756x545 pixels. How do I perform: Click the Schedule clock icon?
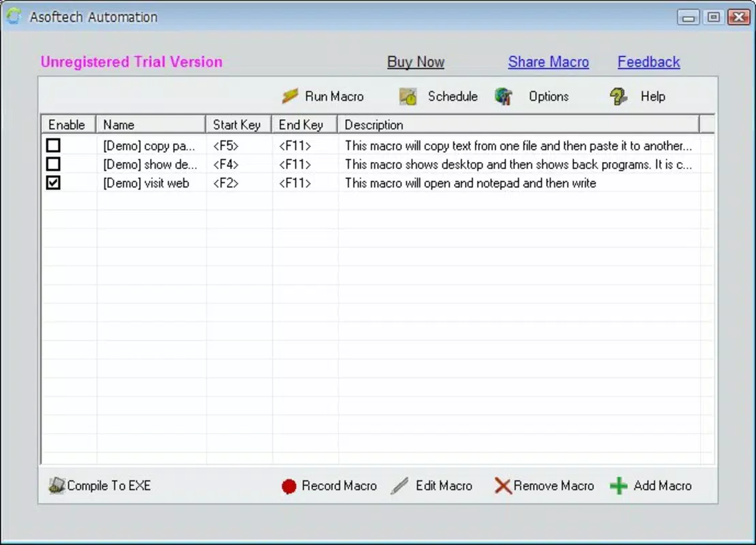coord(408,96)
